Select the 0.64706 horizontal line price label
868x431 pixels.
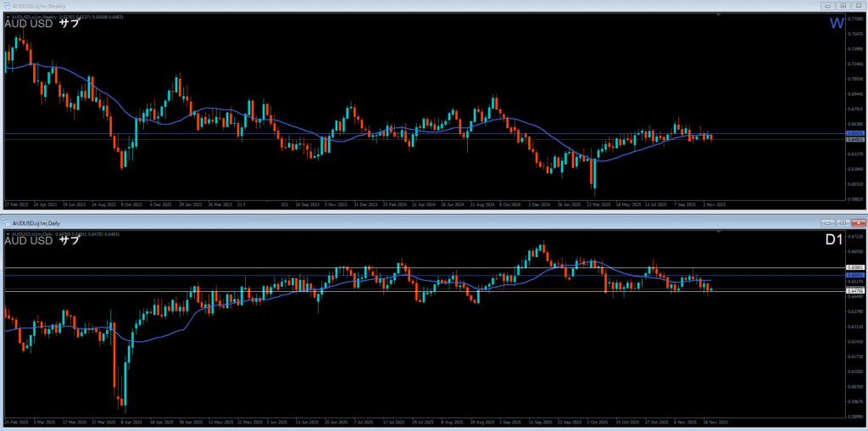[x=855, y=291]
